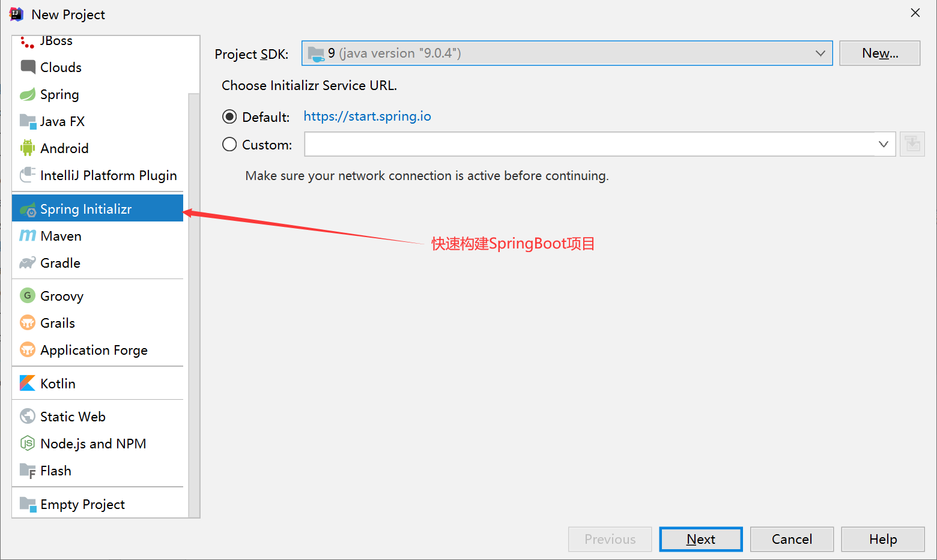Click the Help button
Image resolution: width=937 pixels, height=560 pixels.
[882, 539]
